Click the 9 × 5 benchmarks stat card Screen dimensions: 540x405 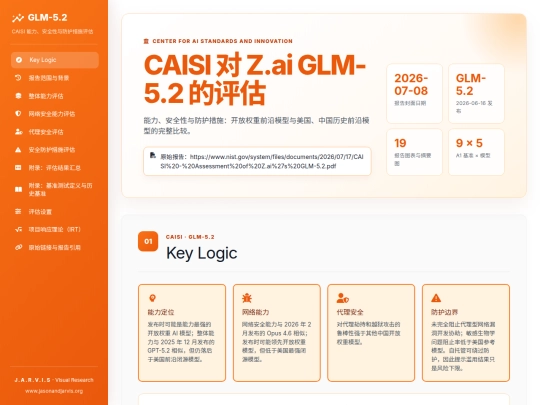pyautogui.click(x=476, y=152)
